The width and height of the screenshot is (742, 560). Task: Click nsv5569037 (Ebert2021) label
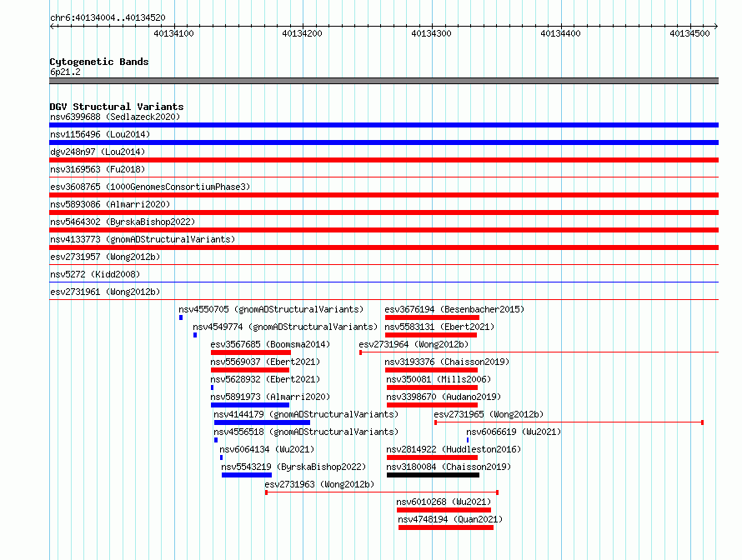[265, 362]
